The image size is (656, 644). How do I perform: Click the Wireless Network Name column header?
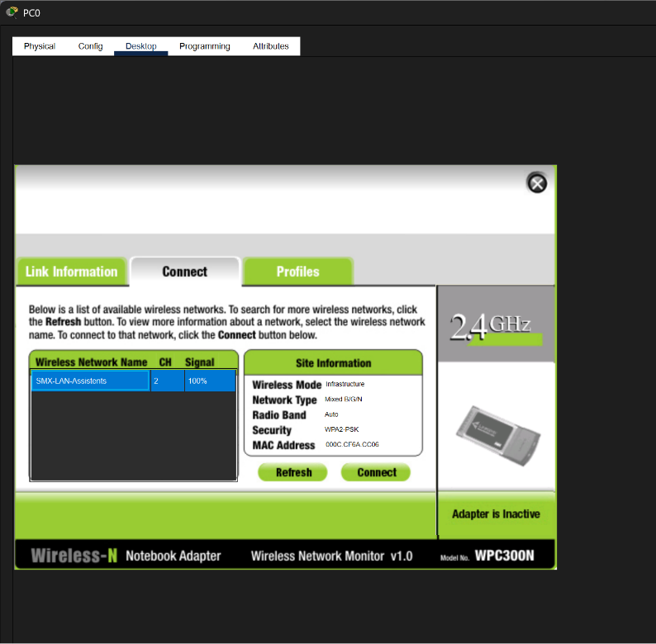click(91, 362)
